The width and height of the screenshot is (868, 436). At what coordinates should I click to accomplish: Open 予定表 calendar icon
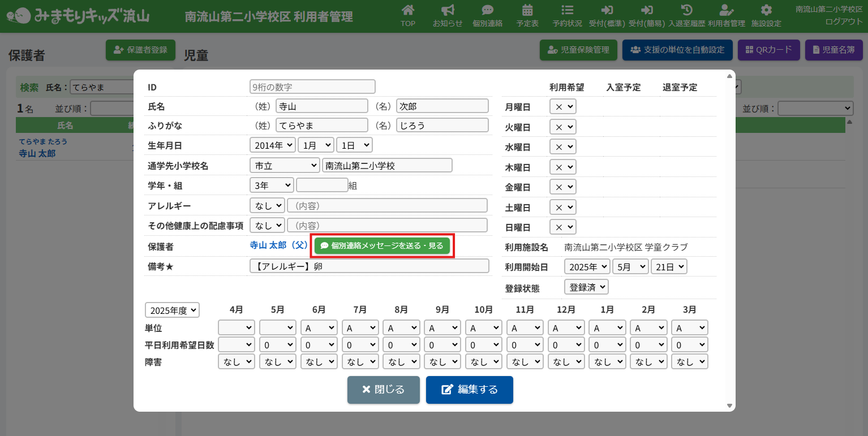(x=527, y=10)
